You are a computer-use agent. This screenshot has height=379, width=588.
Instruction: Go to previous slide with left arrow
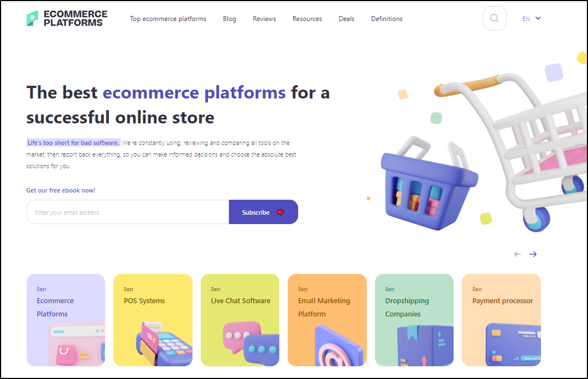(x=518, y=255)
